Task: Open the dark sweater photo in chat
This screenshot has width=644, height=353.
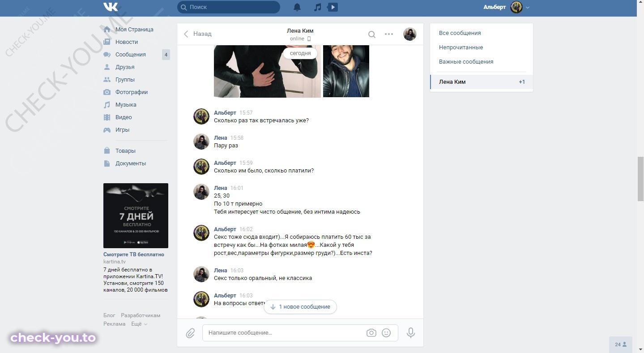Action: click(x=267, y=71)
